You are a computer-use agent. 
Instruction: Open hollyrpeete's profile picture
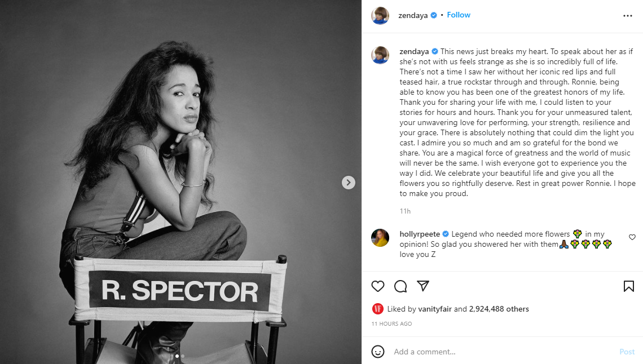click(380, 238)
